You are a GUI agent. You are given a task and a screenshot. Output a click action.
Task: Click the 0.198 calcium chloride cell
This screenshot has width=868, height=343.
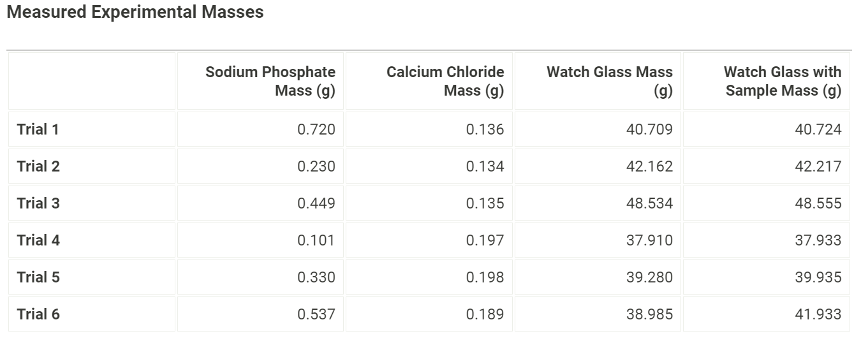[x=485, y=277]
